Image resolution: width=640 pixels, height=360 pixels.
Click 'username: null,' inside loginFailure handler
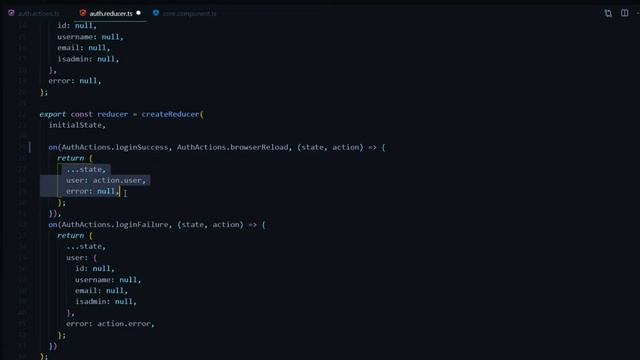coord(108,280)
